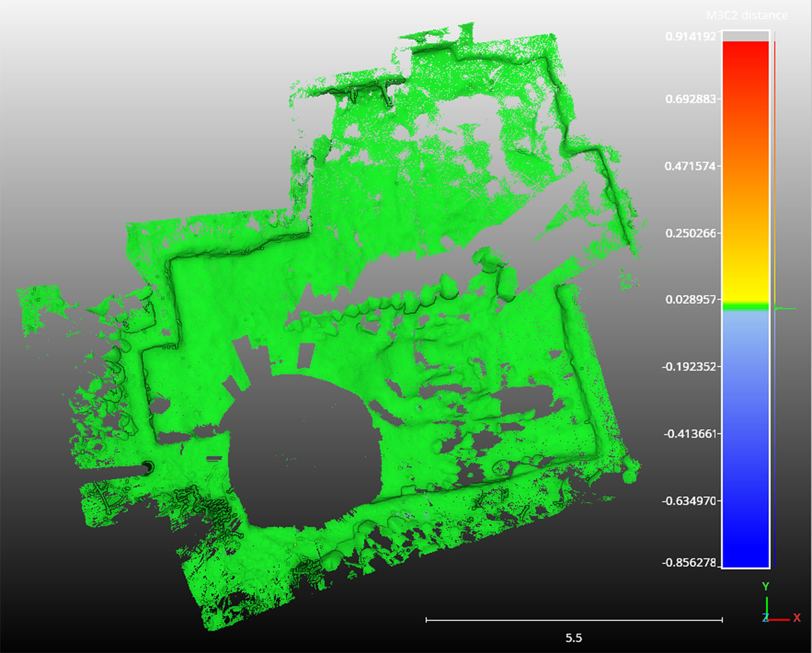Click the white scale bar line

(x=574, y=619)
